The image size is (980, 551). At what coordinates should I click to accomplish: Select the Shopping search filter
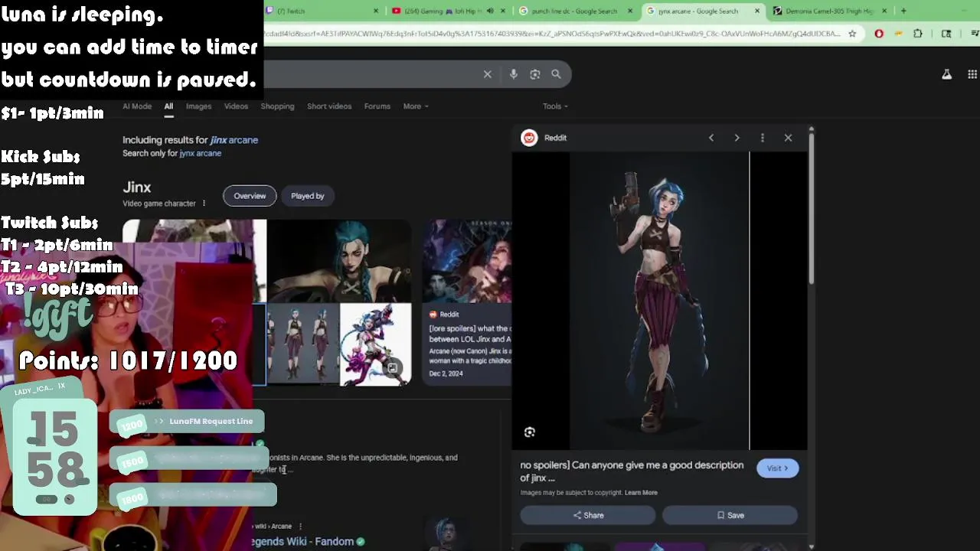[277, 106]
